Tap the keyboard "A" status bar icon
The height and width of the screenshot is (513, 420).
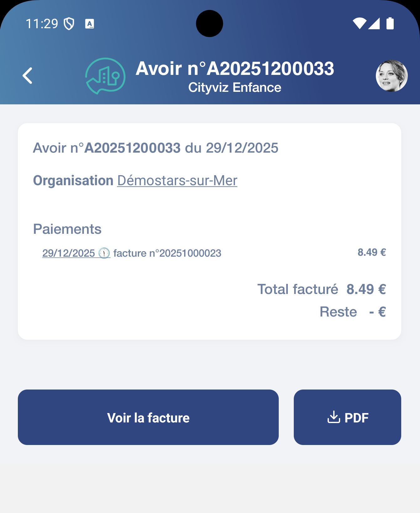tap(90, 24)
